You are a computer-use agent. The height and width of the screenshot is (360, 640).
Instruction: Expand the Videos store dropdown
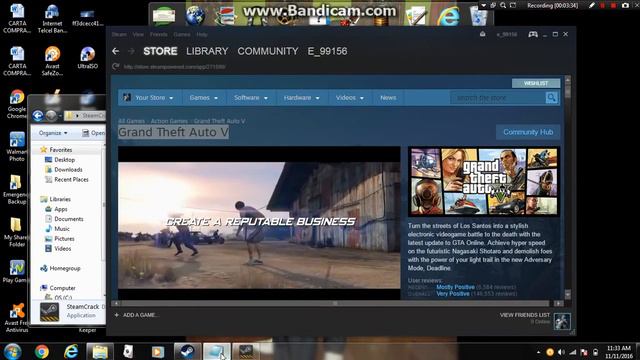point(349,98)
